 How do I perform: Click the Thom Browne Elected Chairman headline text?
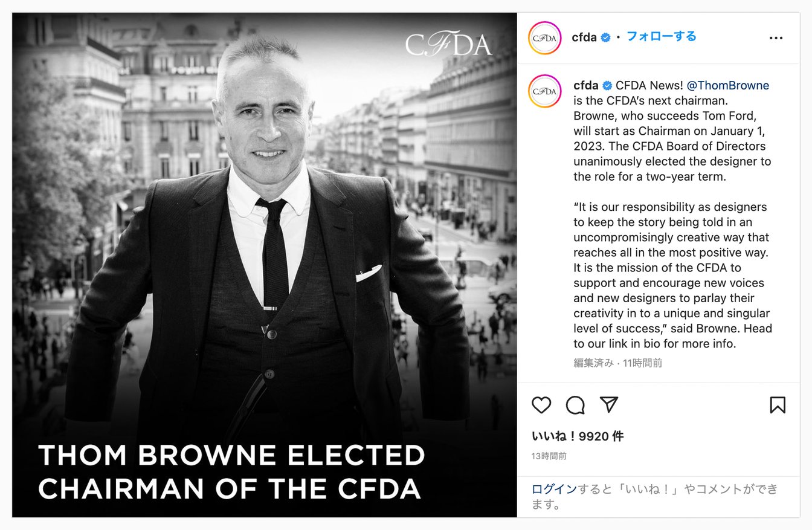231,472
